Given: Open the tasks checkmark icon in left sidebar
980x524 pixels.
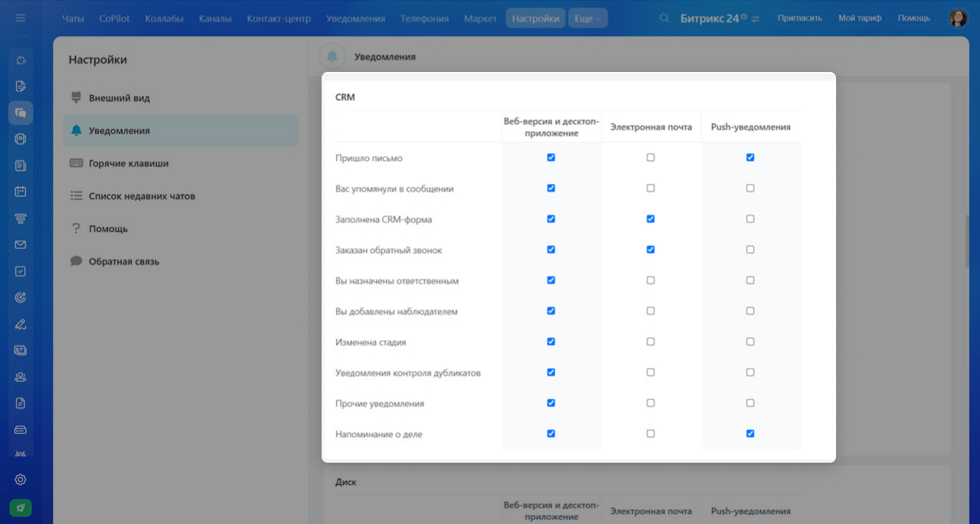Looking at the screenshot, I should point(21,271).
